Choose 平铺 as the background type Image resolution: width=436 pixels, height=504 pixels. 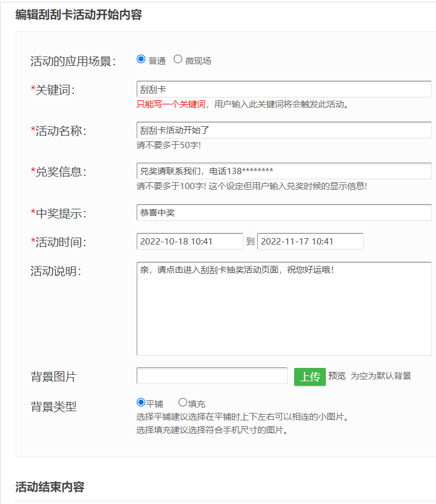[141, 403]
